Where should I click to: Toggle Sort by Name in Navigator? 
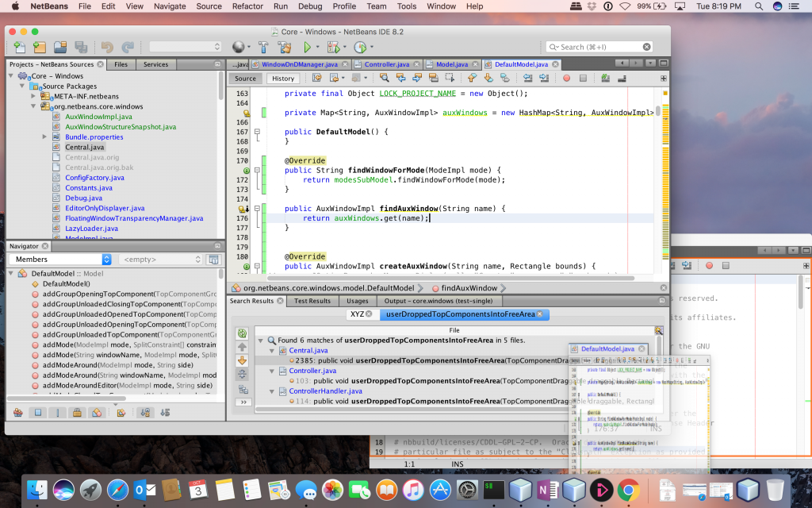pos(146,413)
